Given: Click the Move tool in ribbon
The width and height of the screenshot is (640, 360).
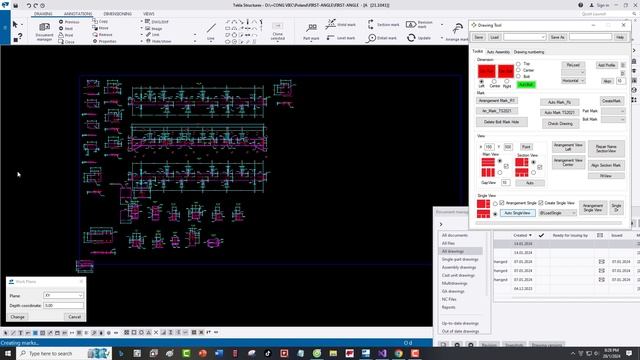Looking at the screenshot, I should click(x=100, y=28).
